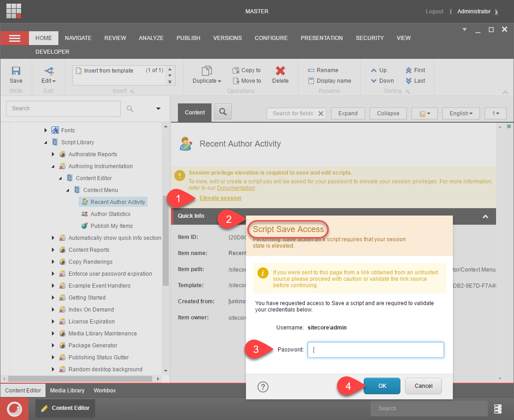Click the red Delete X icon

(x=280, y=71)
